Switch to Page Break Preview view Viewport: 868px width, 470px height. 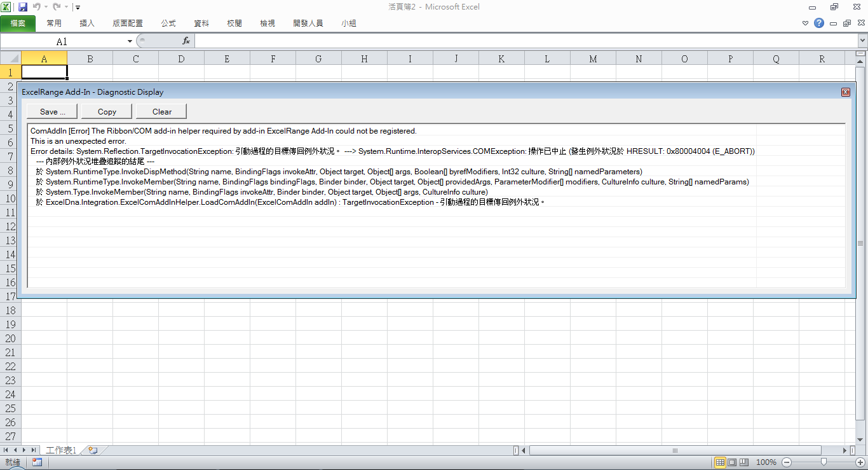point(744,462)
